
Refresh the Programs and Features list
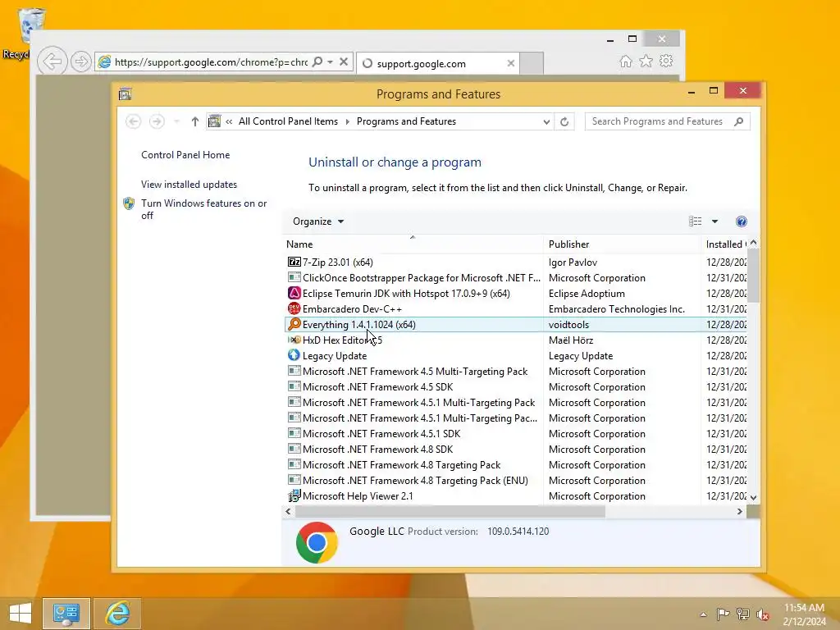[x=564, y=121]
